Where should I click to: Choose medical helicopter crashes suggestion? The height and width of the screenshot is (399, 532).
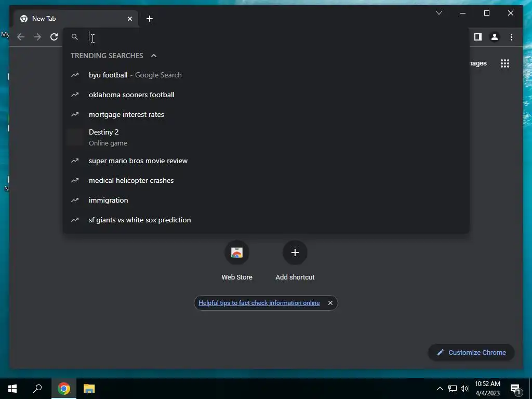[x=266, y=180]
